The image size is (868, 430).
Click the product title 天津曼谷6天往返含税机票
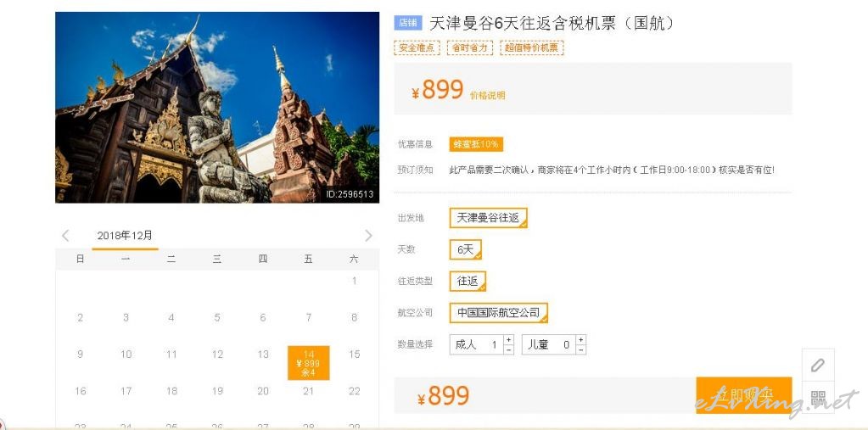coord(552,23)
